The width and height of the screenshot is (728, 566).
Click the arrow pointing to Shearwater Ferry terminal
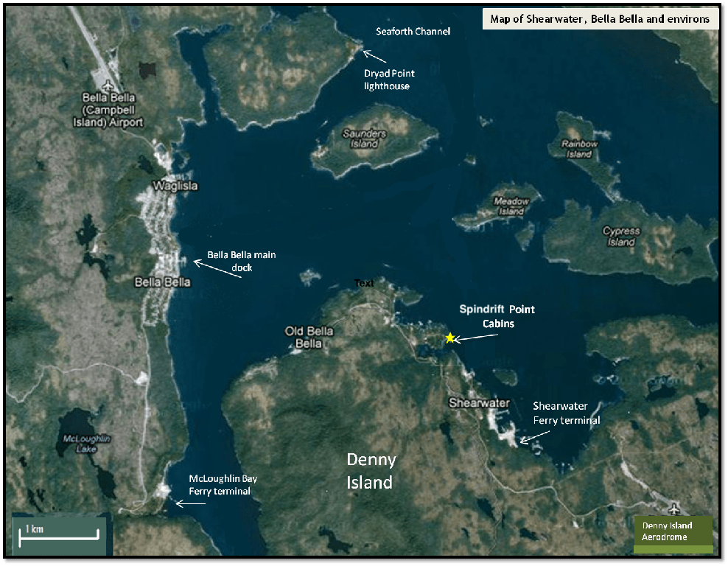click(x=533, y=436)
